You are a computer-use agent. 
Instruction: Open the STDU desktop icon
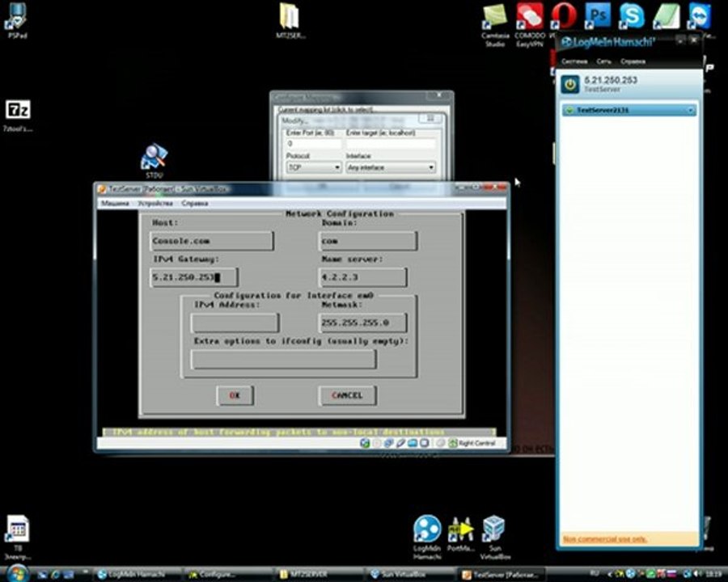tap(154, 161)
